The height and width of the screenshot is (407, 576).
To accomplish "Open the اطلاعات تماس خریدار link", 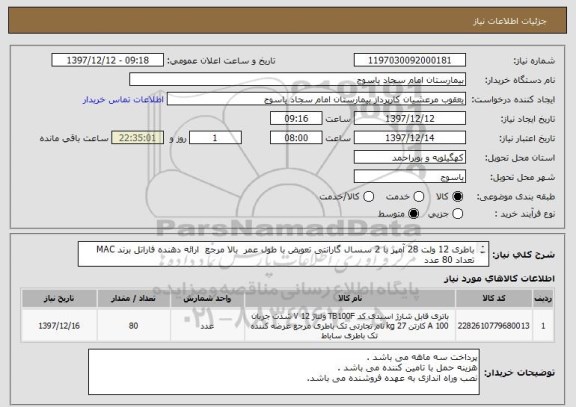I will [123, 100].
